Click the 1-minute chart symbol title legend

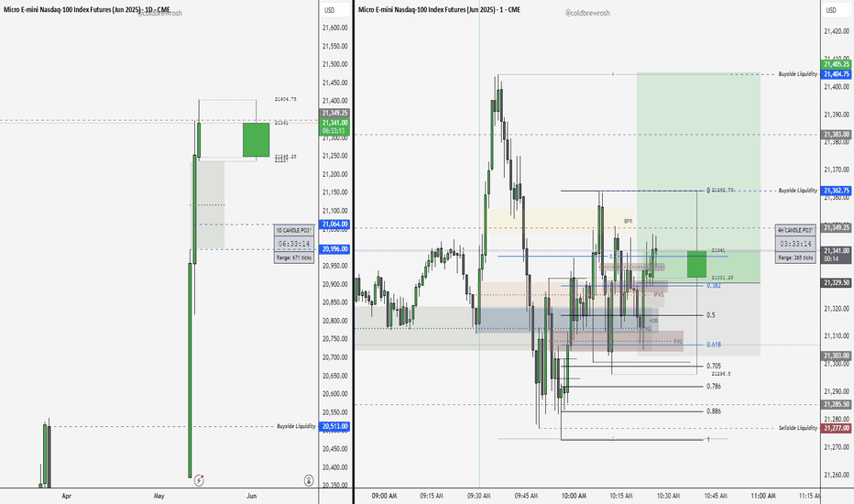pyautogui.click(x=439, y=10)
